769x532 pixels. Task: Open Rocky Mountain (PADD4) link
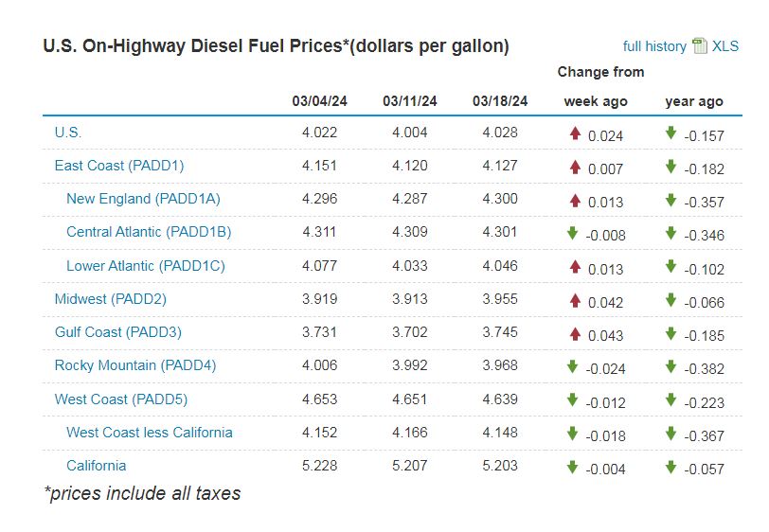pyautogui.click(x=135, y=365)
